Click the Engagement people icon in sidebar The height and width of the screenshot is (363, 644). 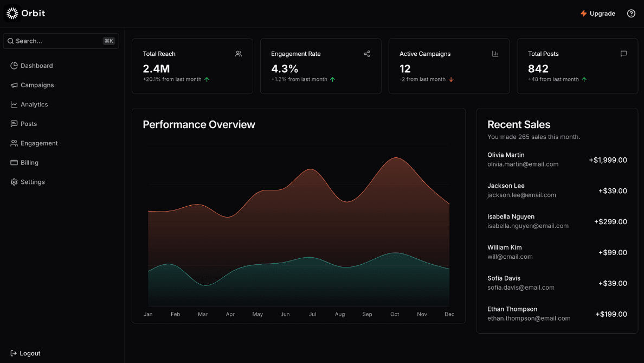click(x=14, y=143)
